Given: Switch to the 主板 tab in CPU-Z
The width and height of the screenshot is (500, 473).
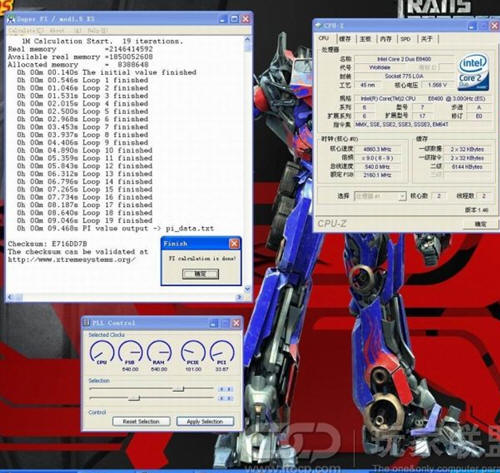Looking at the screenshot, I should click(365, 39).
